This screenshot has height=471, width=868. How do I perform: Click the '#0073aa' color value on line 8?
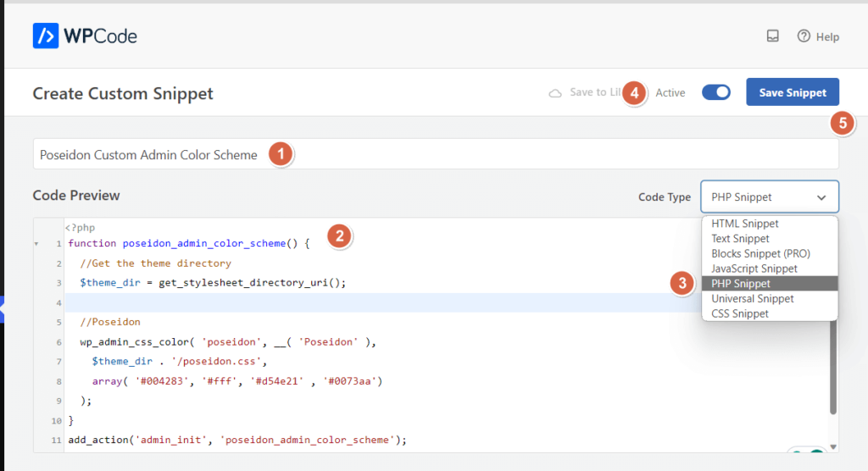(x=350, y=381)
